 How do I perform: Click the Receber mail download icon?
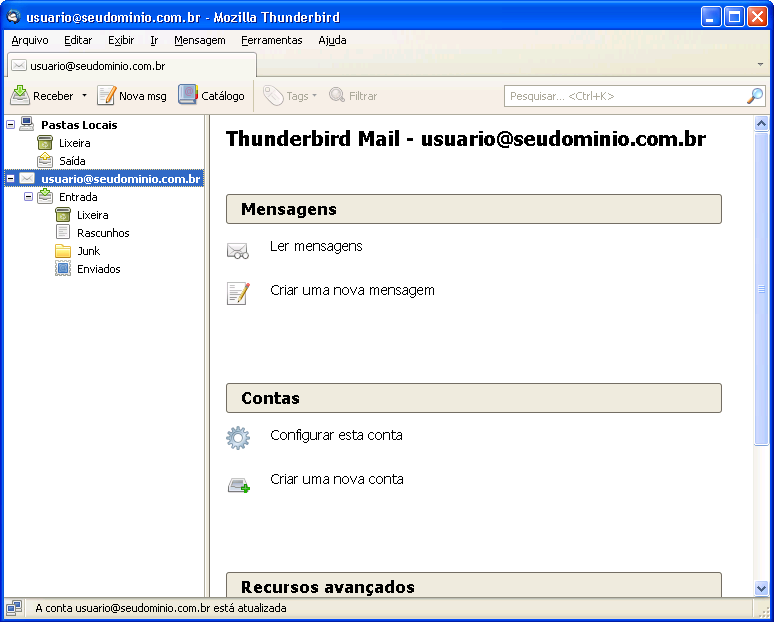[20, 96]
